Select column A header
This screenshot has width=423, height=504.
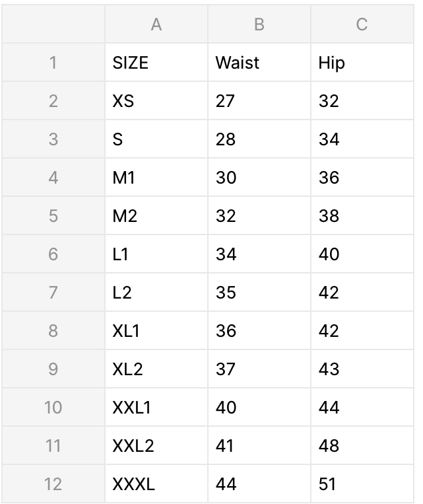[x=156, y=25]
